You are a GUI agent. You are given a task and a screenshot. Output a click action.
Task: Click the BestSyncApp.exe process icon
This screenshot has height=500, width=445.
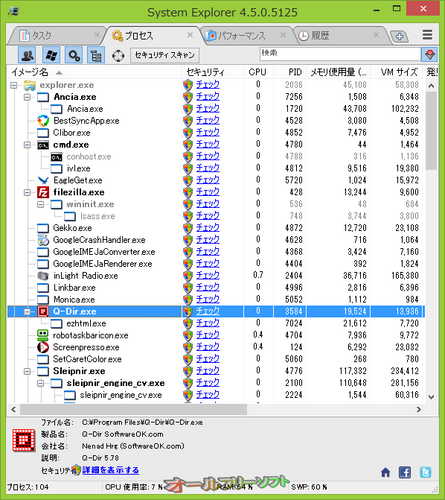pyautogui.click(x=43, y=121)
